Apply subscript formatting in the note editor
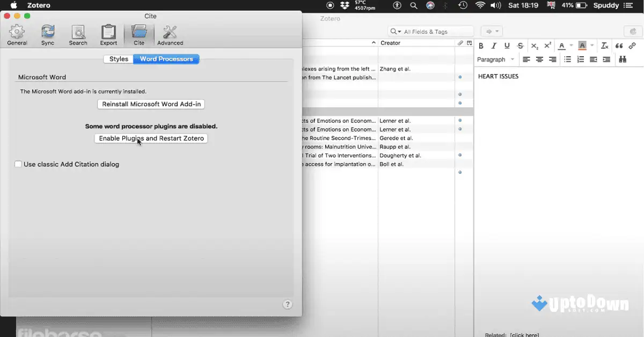Viewport: 644px width, 337px height. point(533,46)
